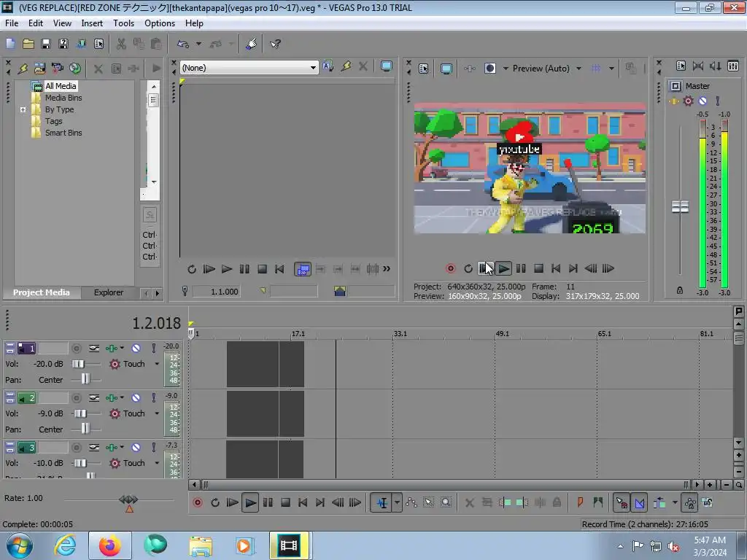This screenshot has height=560, width=747.
Task: Click the Get Media from Web icon
Action: pyautogui.click(x=75, y=68)
